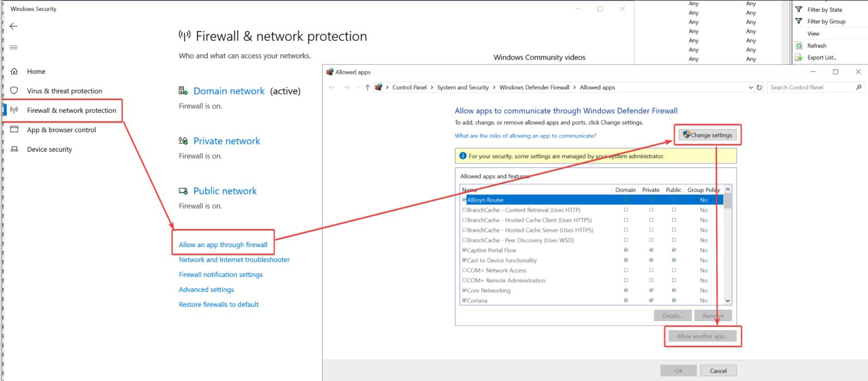Open Network and Internet troubleshooter link
This screenshot has width=868, height=381.
click(234, 260)
